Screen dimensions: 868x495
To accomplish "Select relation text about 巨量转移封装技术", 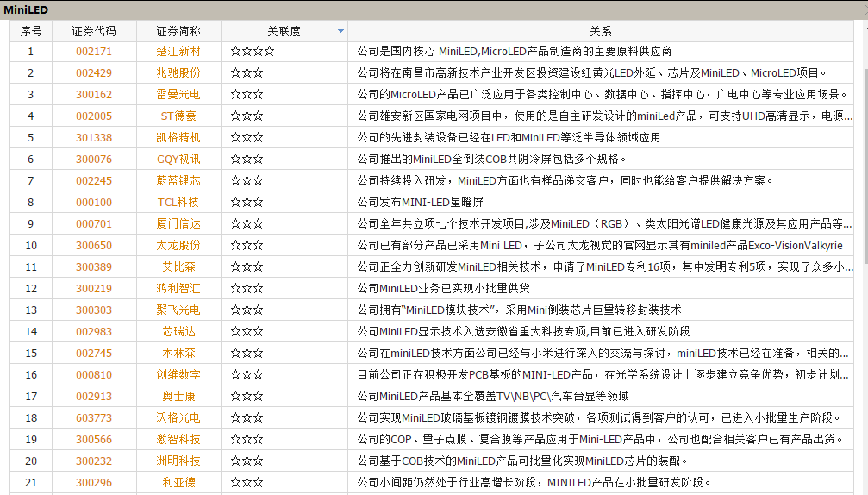I will 519,310.
